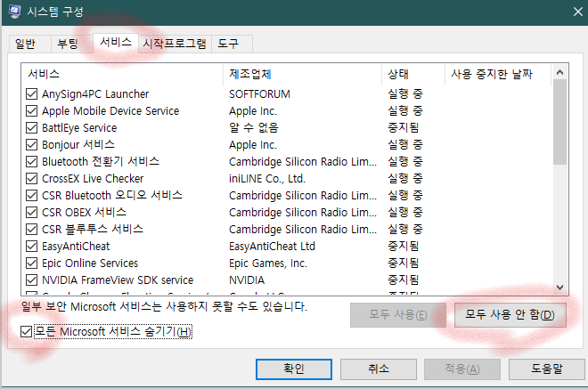This screenshot has height=389, width=588.
Task: Click the 알 수 없음 manufacturer cell
Action: pyautogui.click(x=254, y=128)
